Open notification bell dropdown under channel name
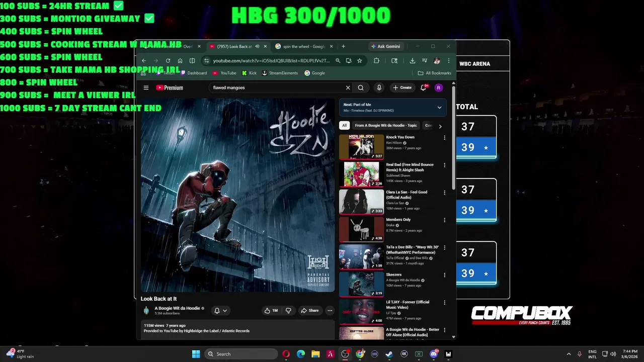Image resolution: width=644 pixels, height=362 pixels. pos(221,311)
